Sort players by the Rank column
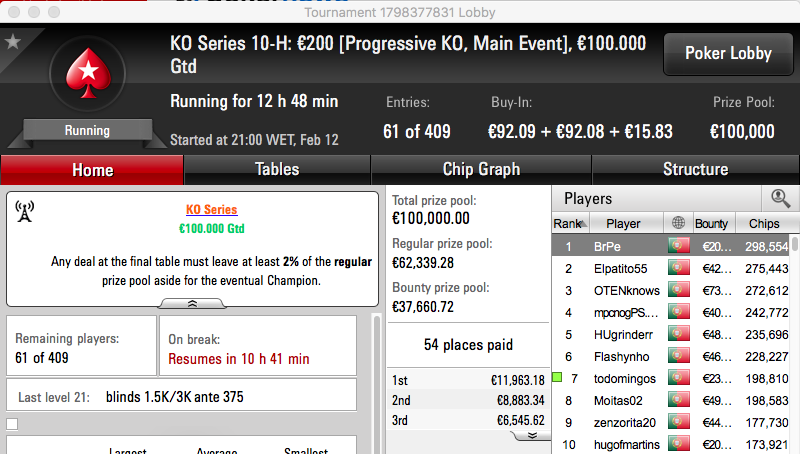 point(570,223)
